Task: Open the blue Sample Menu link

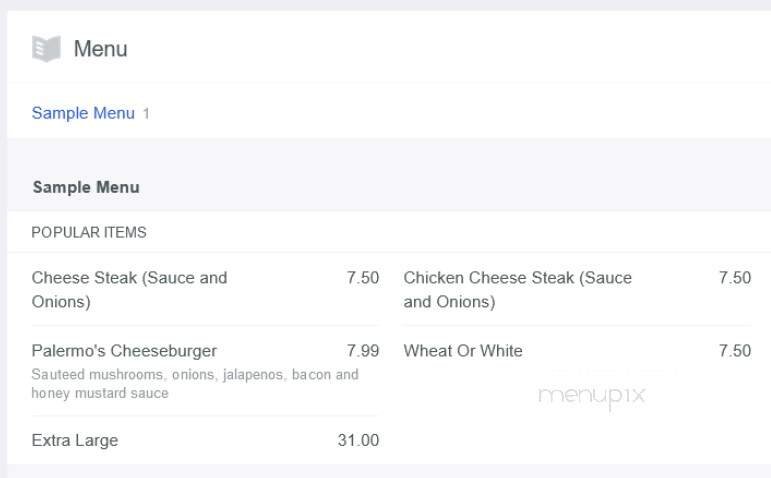Action: pos(83,113)
